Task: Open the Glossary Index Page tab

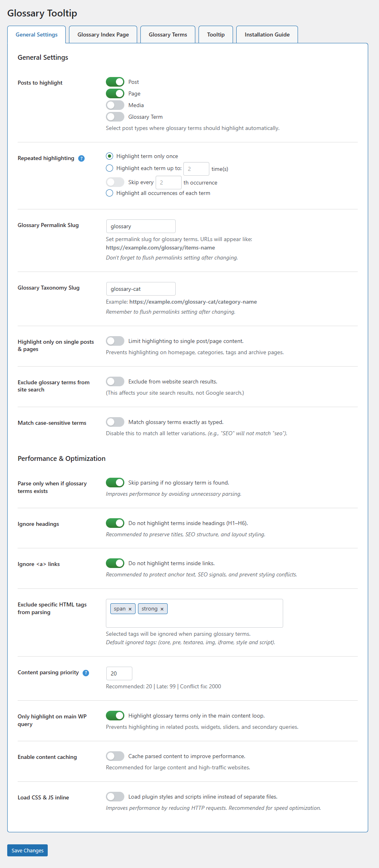Action: (x=103, y=34)
